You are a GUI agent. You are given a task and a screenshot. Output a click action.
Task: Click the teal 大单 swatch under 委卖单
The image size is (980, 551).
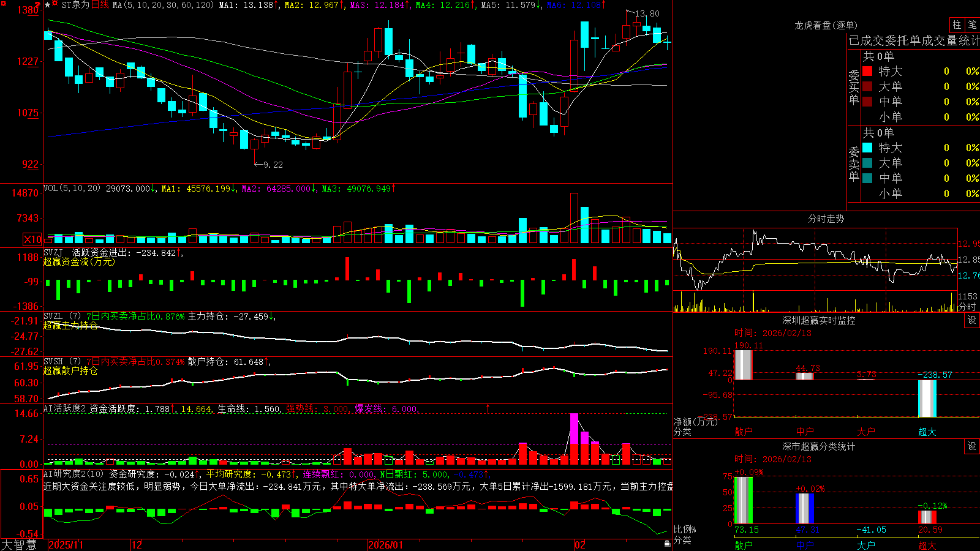[867, 163]
